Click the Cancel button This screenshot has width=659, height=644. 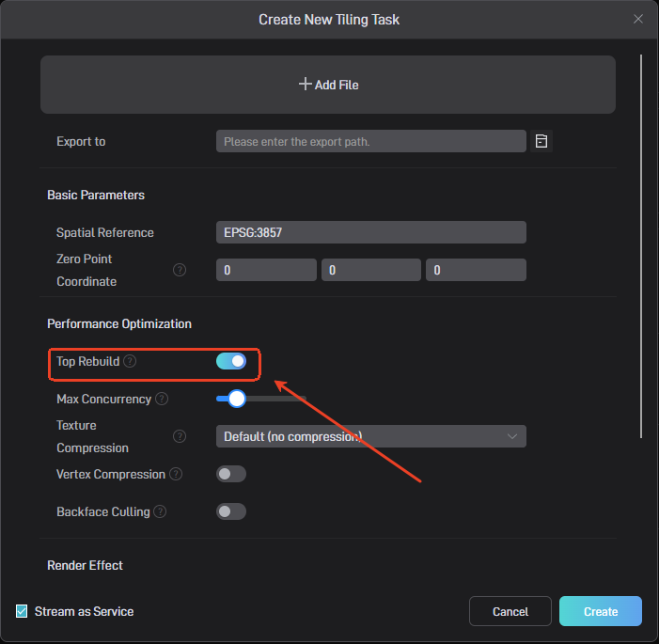click(510, 611)
